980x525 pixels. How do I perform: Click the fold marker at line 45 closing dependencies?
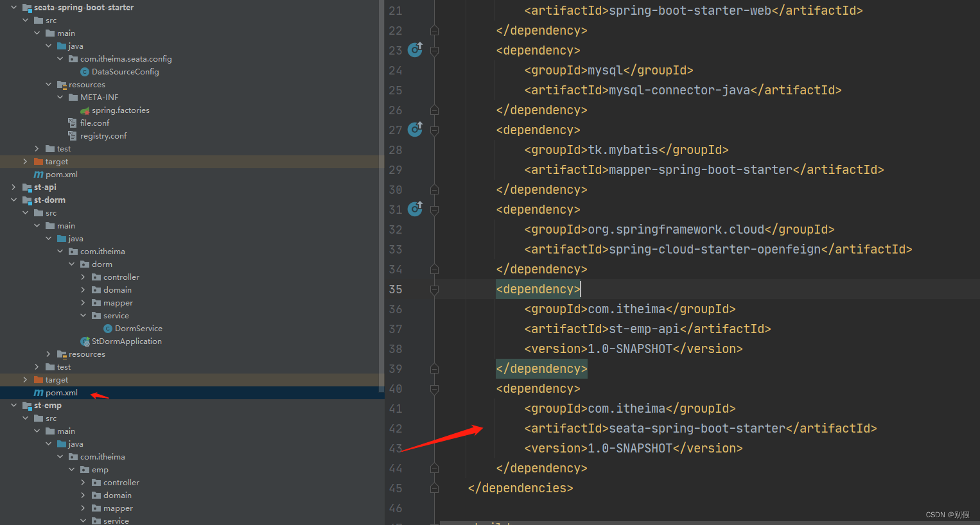pyautogui.click(x=434, y=488)
